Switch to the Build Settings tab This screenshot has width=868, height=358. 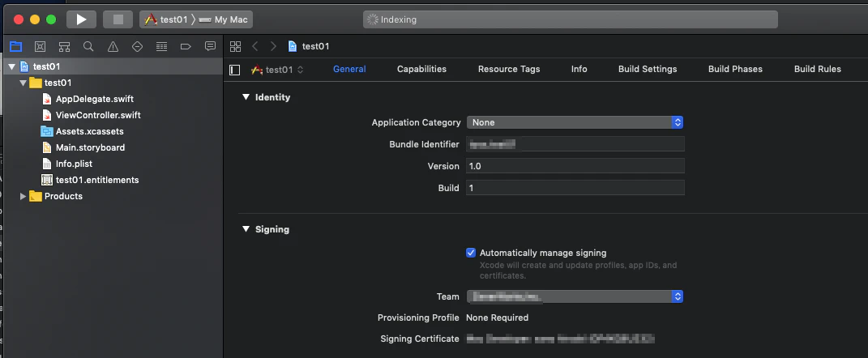pyautogui.click(x=648, y=69)
